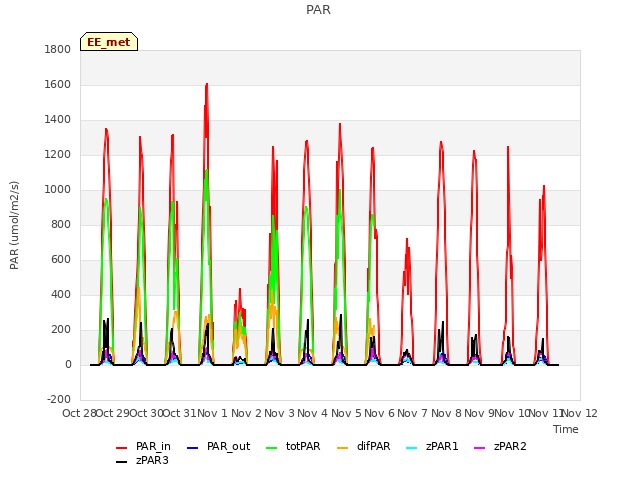Click the 800 y-axis tick label

pos(61,224)
